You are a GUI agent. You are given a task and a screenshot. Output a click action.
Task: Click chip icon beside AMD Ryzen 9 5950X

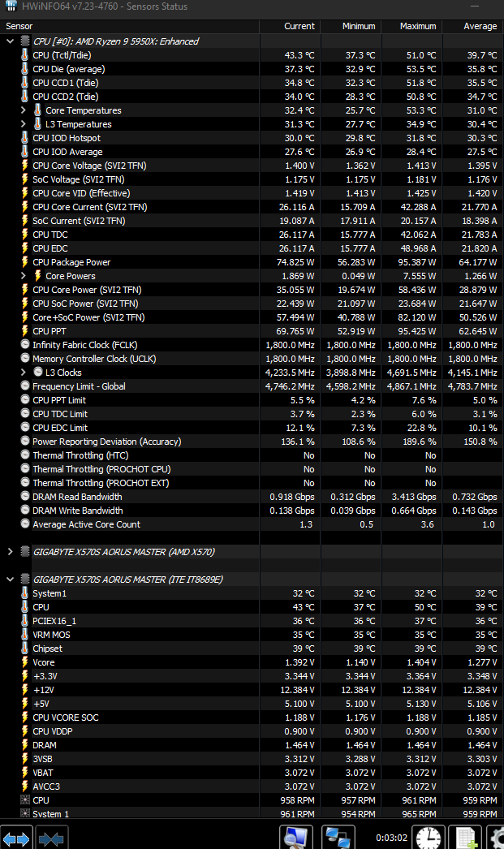25,41
